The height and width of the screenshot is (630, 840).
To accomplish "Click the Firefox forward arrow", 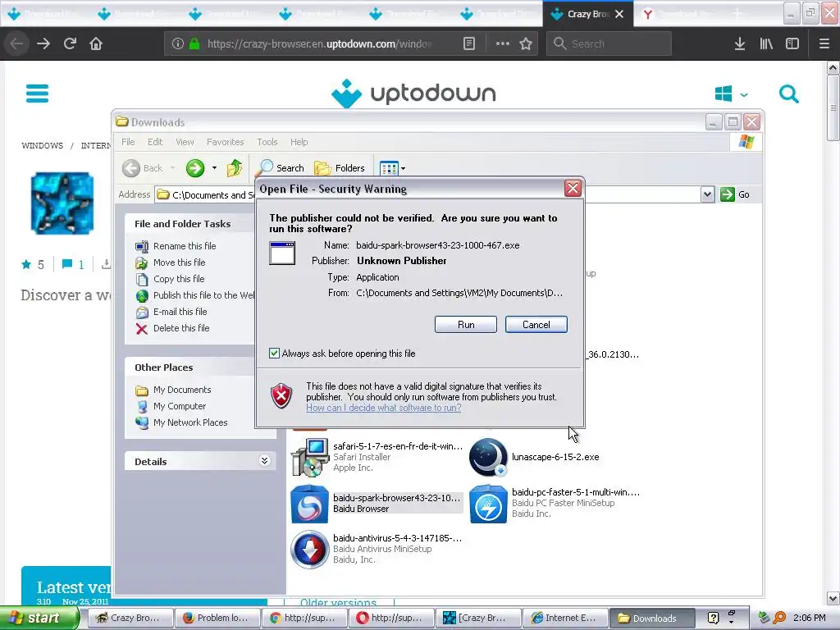I will [x=43, y=43].
